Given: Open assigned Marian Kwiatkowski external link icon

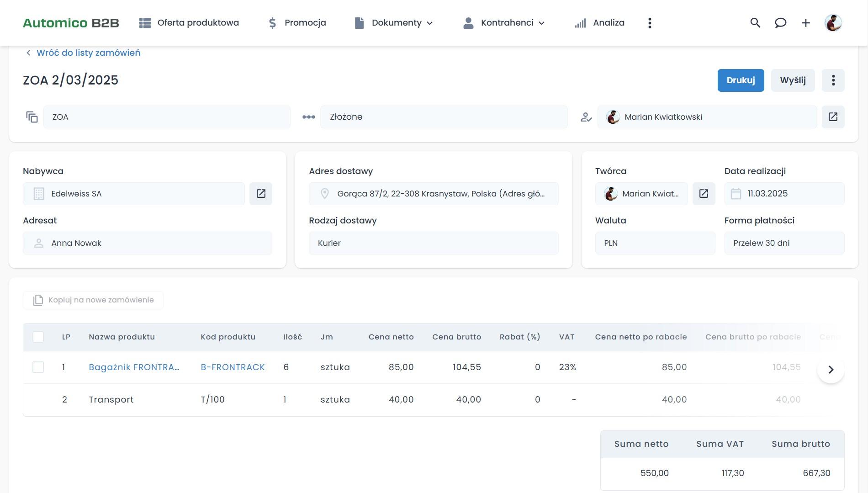Looking at the screenshot, I should click(833, 117).
